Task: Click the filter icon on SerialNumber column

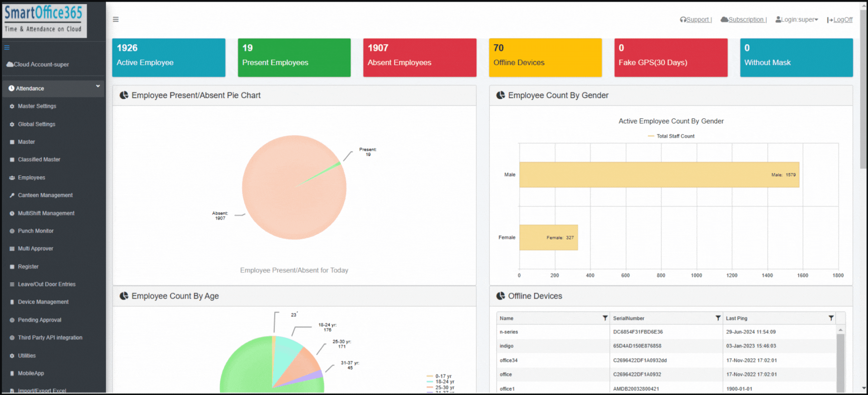Action: (718, 318)
